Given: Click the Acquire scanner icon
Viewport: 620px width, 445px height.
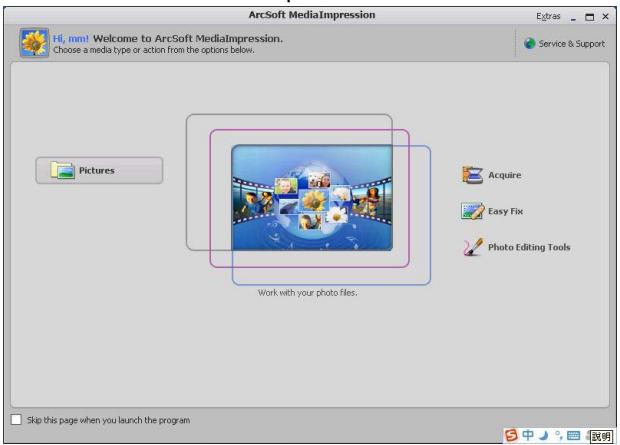Looking at the screenshot, I should (472, 175).
